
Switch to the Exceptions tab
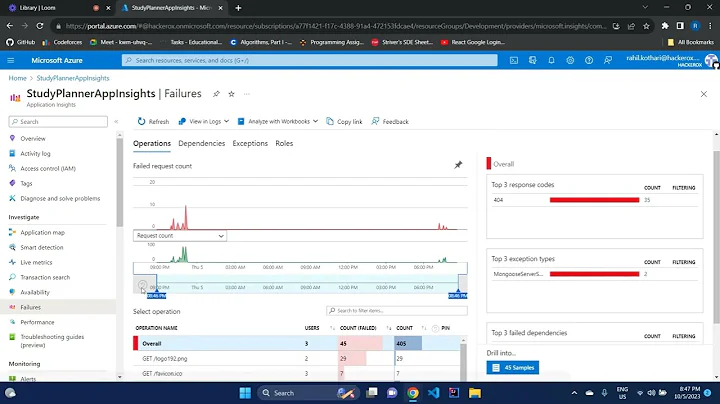250,143
